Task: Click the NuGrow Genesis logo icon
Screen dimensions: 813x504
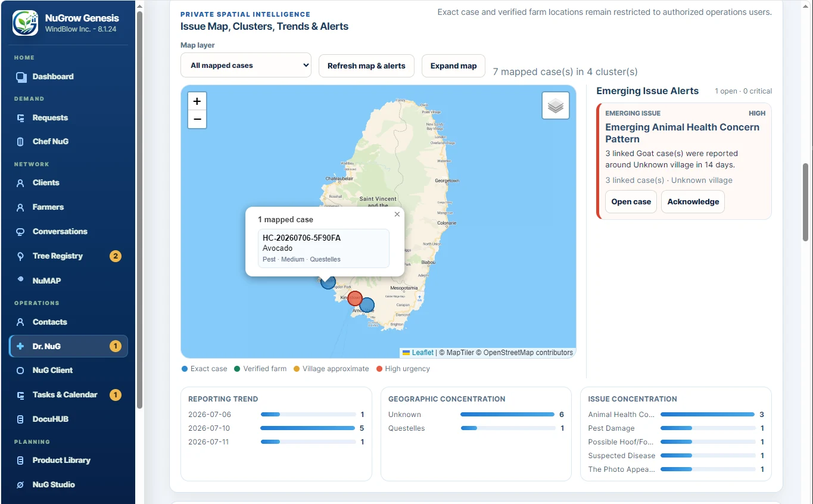Action: point(26,23)
